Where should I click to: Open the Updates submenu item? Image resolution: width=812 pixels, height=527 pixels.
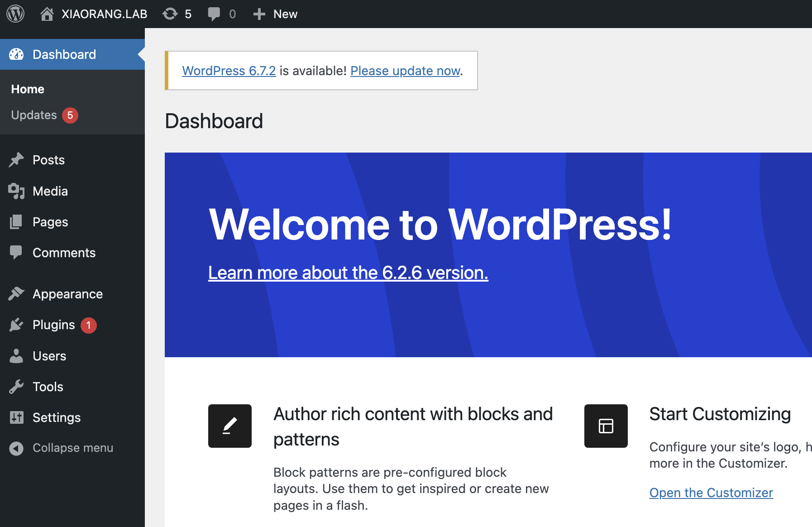(x=34, y=115)
